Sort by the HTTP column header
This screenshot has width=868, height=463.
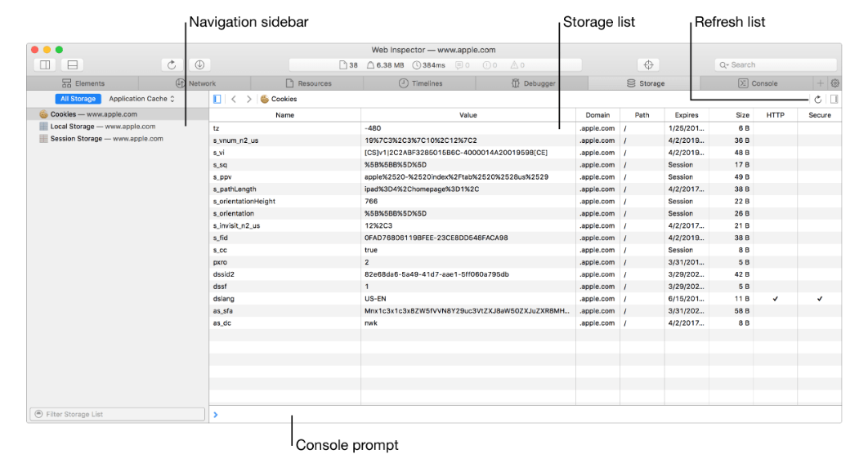point(775,115)
